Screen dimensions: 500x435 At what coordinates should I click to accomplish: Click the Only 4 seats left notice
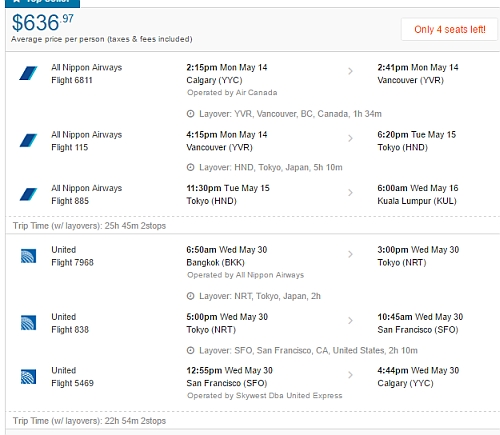pyautogui.click(x=449, y=29)
